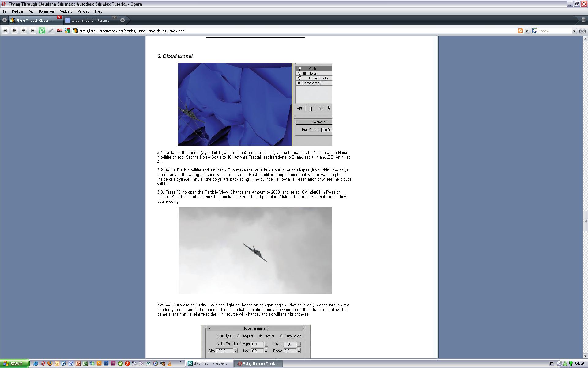Viewport: 588px width, 368px height.
Task: Open the Hjelp menu
Action: pyautogui.click(x=99, y=11)
